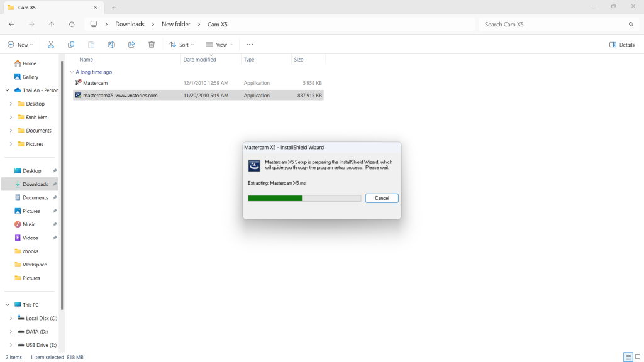The height and width of the screenshot is (362, 644).
Task: Click the navigation pane scrollbar
Action: (62, 185)
